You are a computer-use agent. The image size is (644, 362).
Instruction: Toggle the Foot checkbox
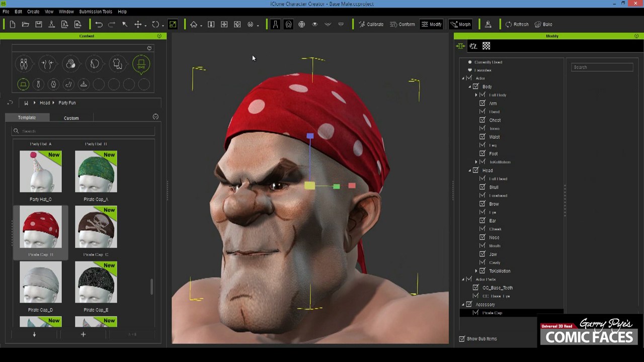click(x=482, y=153)
